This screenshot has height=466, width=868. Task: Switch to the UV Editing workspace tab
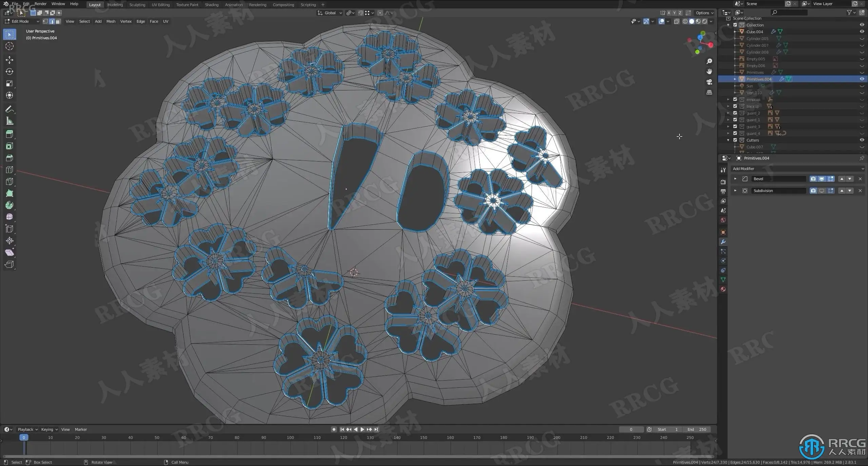tap(160, 5)
